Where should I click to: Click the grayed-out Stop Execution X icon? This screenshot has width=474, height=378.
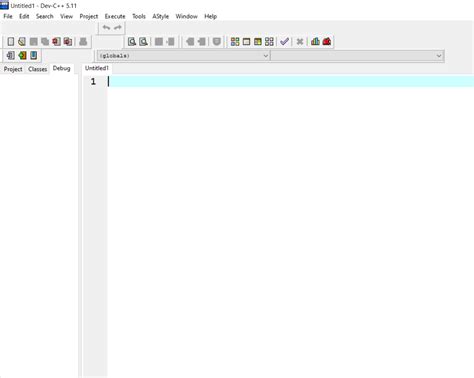300,42
